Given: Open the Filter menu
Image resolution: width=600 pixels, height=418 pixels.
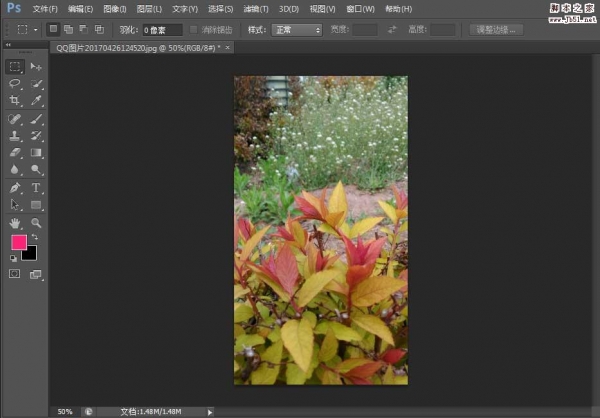Looking at the screenshot, I should click(256, 9).
